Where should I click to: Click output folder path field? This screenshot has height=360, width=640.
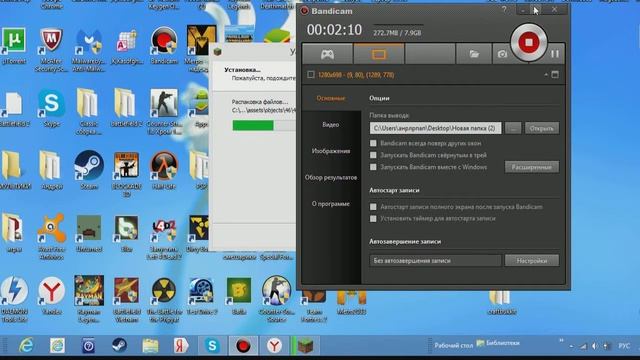pos(436,128)
